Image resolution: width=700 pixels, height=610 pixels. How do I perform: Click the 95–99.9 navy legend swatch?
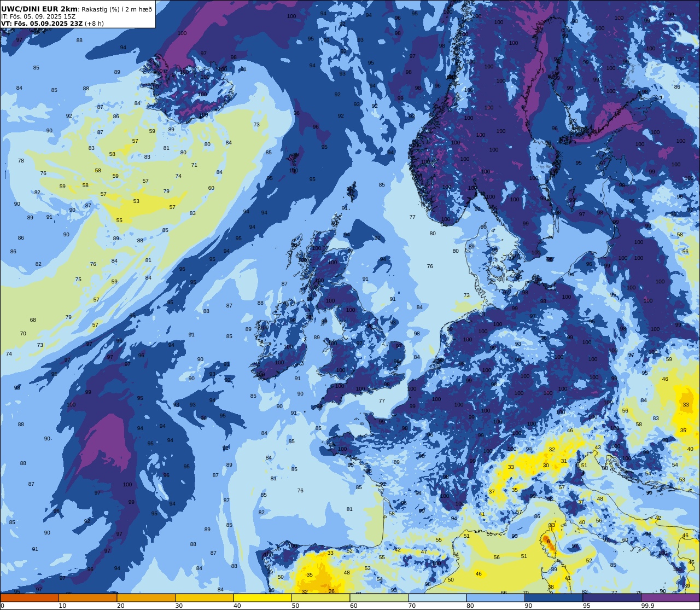coord(612,597)
